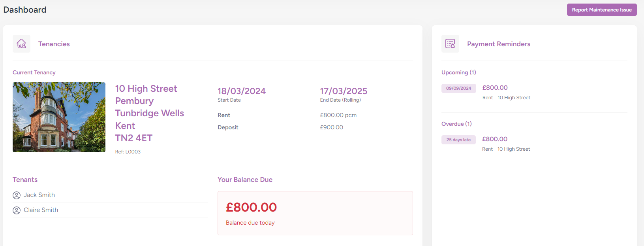
Task: Select tenant Claire Smith
Action: tap(41, 210)
